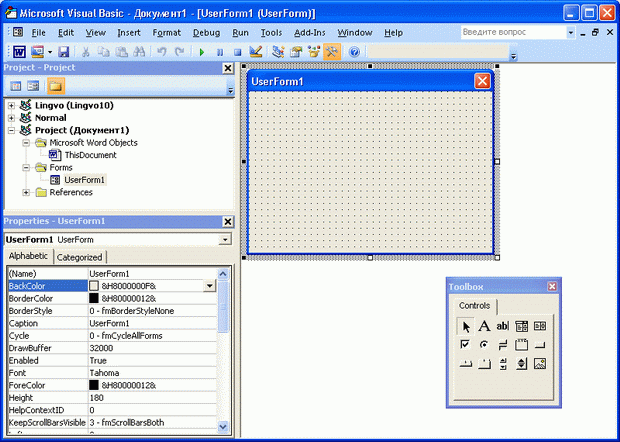The image size is (620, 442).
Task: Select the ListBox control in Toolbox
Action: click(x=540, y=326)
